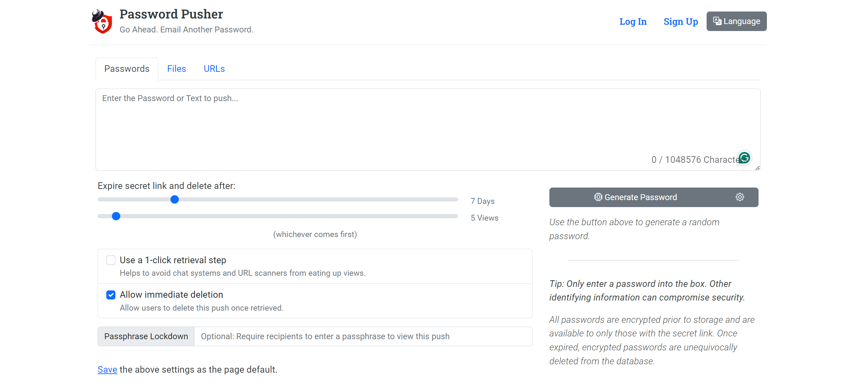This screenshot has height=388, width=868.
Task: Uncheck Allow immediate deletion
Action: tap(111, 295)
